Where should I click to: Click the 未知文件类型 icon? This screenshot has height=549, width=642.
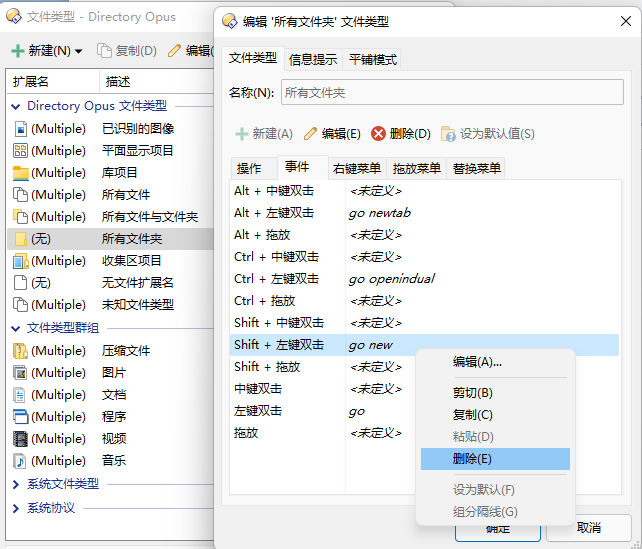(20, 305)
